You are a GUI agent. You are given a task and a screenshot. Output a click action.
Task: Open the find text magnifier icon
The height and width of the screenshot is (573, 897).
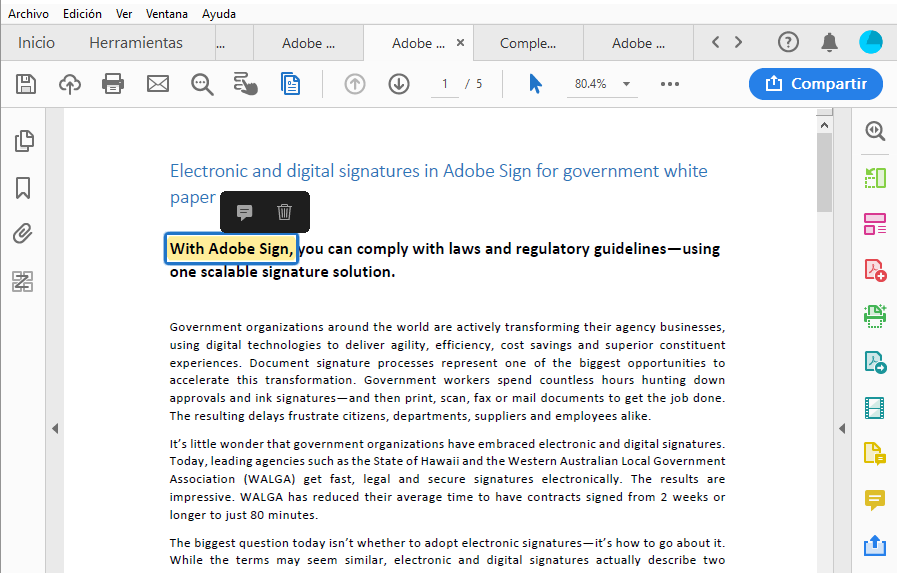pos(202,84)
